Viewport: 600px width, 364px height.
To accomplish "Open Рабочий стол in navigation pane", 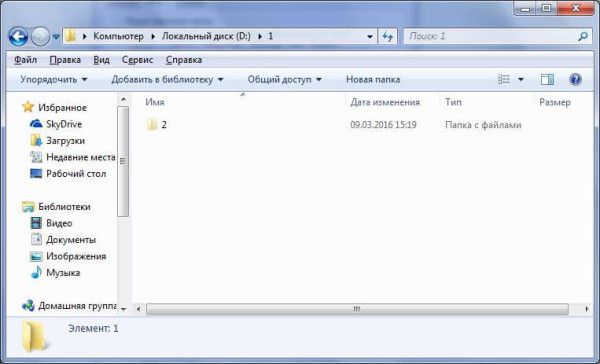I will coord(76,173).
